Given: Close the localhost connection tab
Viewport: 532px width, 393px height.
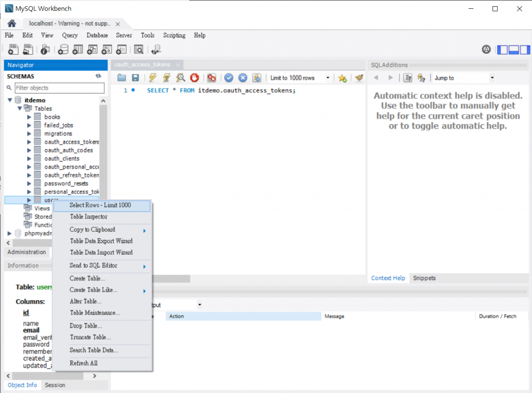Looking at the screenshot, I should click(x=118, y=24).
